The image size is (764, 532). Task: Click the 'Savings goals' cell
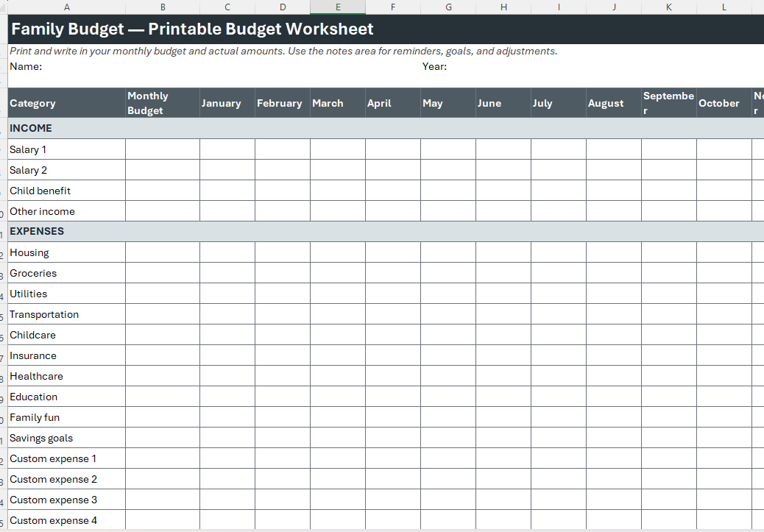click(x=67, y=438)
